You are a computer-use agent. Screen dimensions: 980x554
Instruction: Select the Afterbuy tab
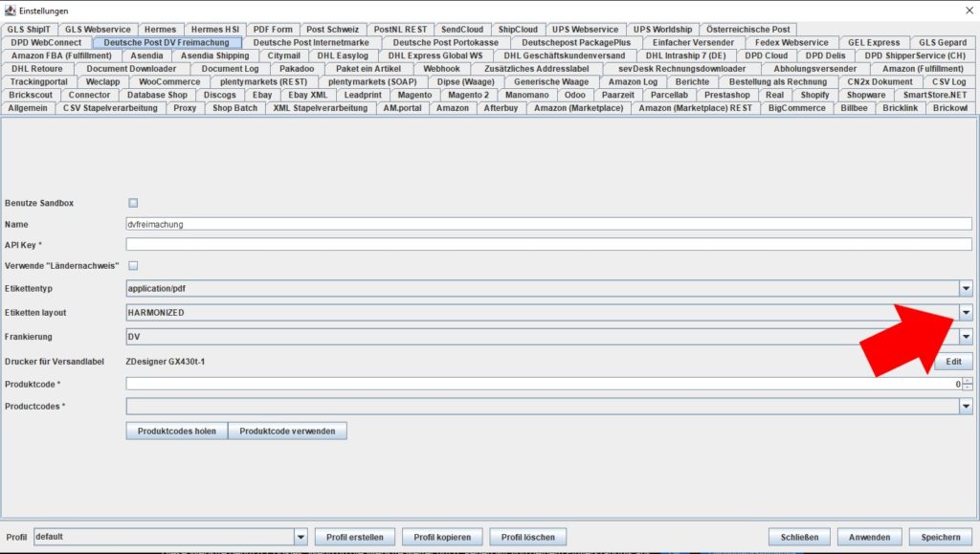[x=501, y=108]
